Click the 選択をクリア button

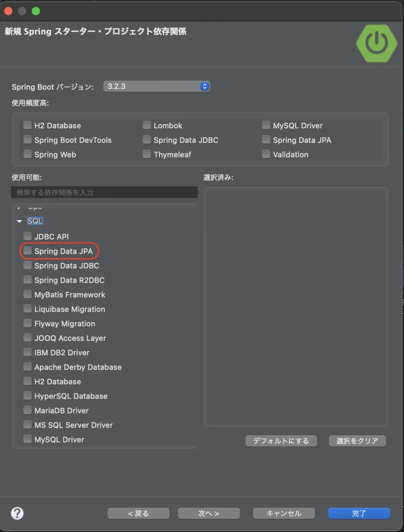357,441
